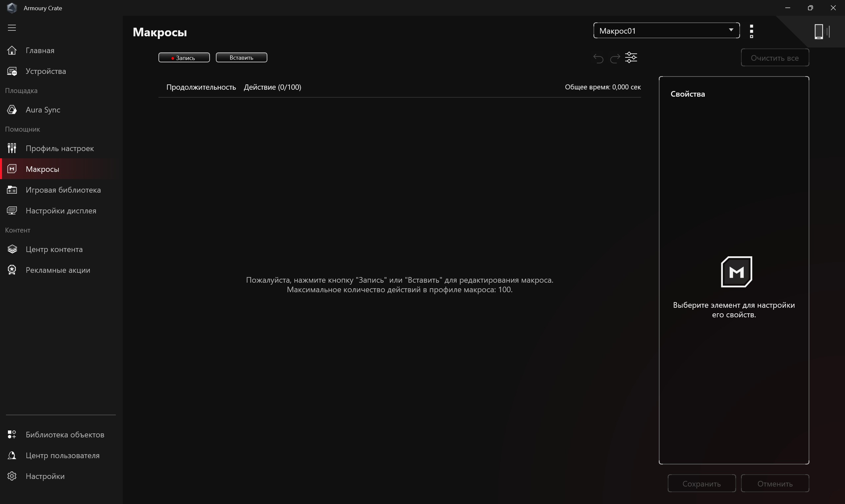The image size is (845, 504).
Task: Open Профиль настроек menu item
Action: pos(61,148)
